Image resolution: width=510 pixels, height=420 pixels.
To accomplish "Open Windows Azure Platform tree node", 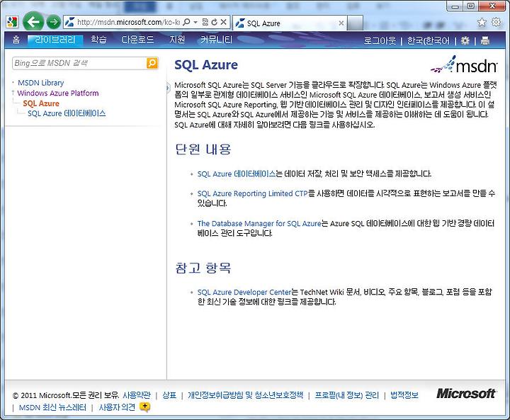I will 58,93.
